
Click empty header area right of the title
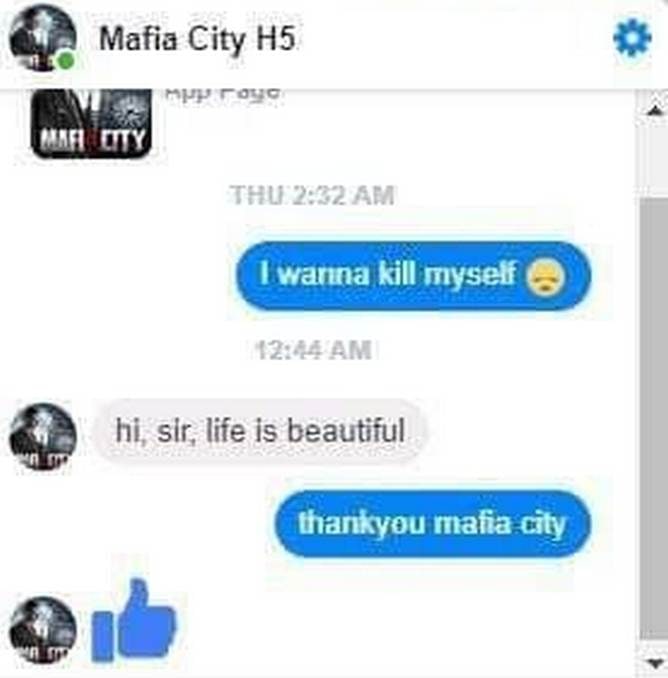[x=454, y=39]
